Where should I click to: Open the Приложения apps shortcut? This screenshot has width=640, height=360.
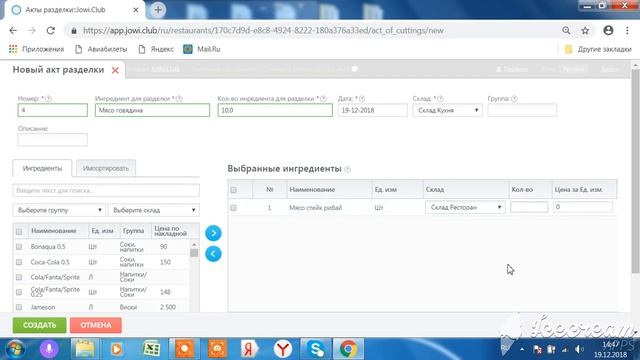click(37, 49)
